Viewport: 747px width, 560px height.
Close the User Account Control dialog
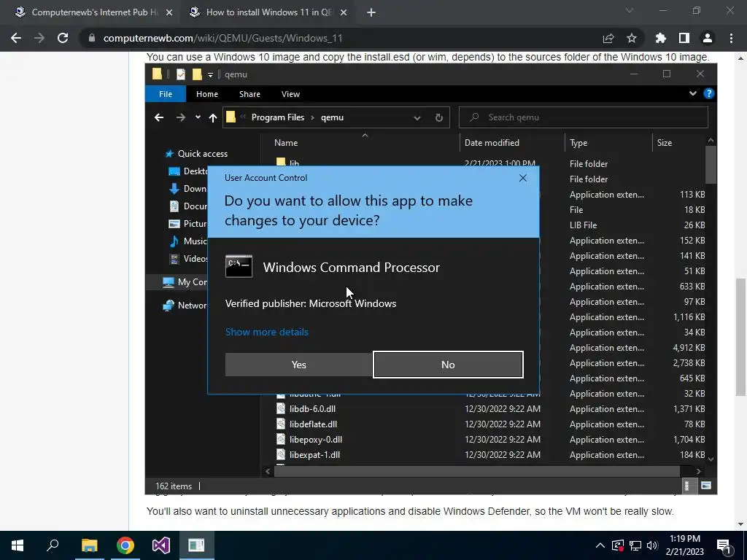[x=522, y=178]
